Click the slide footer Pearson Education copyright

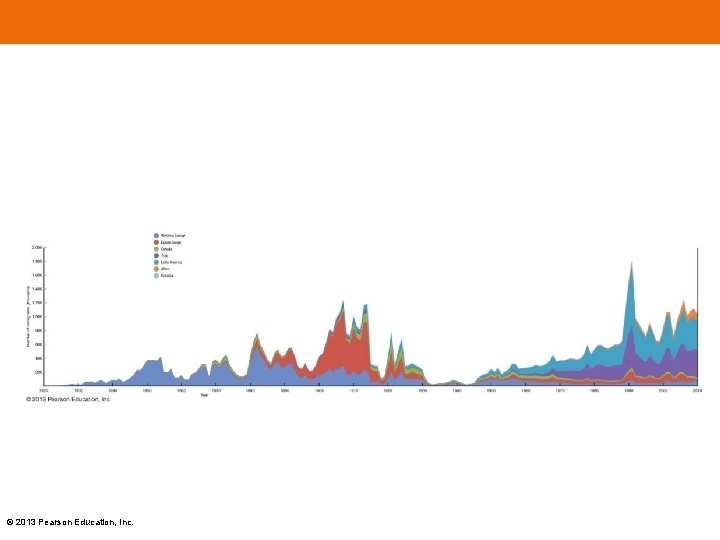tap(70, 522)
